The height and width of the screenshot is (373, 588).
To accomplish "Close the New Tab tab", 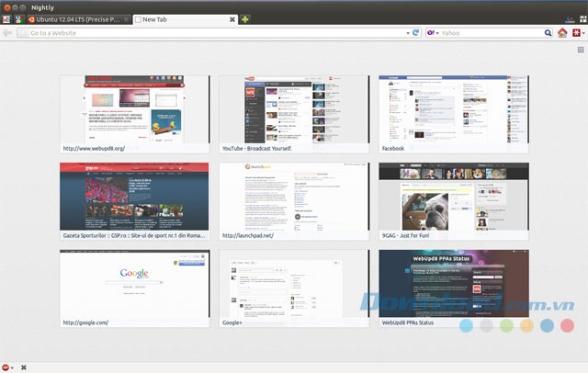I will coord(232,18).
